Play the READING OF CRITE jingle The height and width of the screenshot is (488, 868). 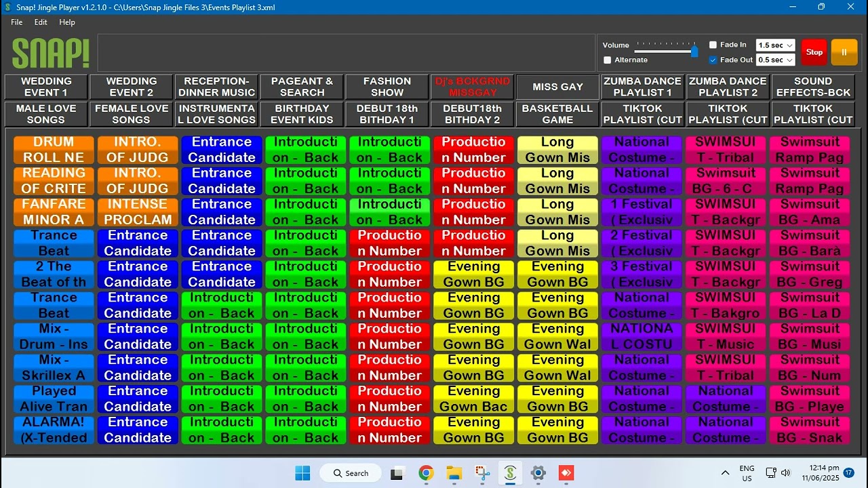[54, 181]
